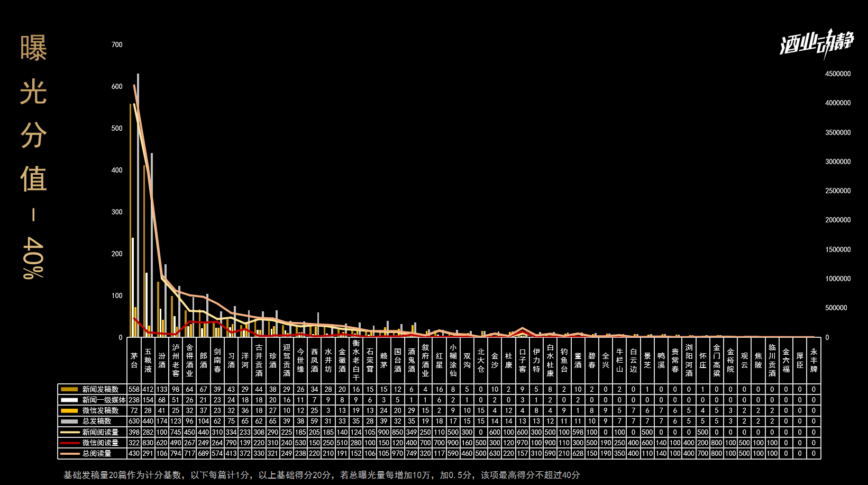Select the scoring rule footnote text
This screenshot has width=868, height=485.
(322, 475)
